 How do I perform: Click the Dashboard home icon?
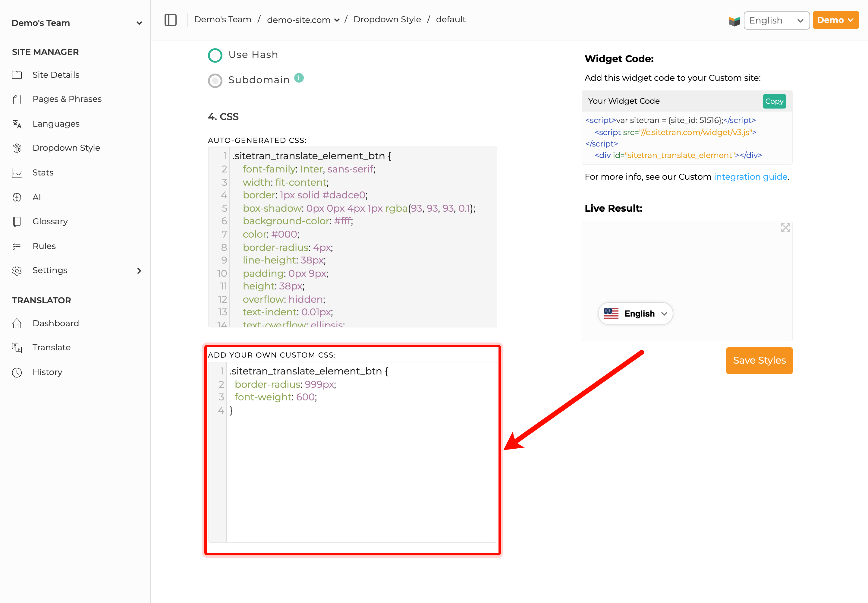(x=17, y=324)
